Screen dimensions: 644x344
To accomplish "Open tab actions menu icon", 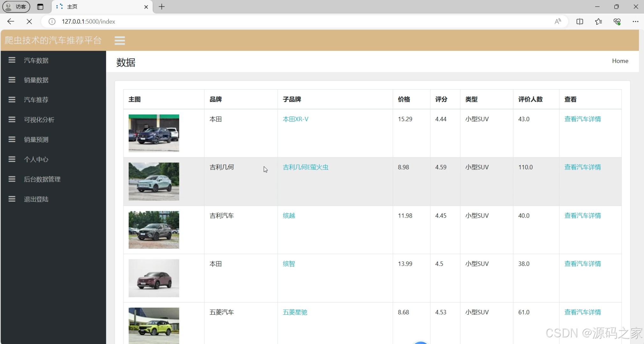I will [x=40, y=7].
